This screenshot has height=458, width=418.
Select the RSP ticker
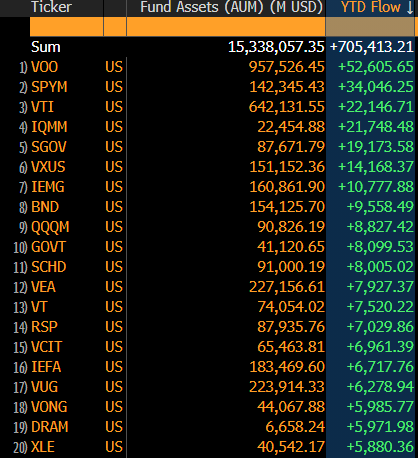(44, 327)
